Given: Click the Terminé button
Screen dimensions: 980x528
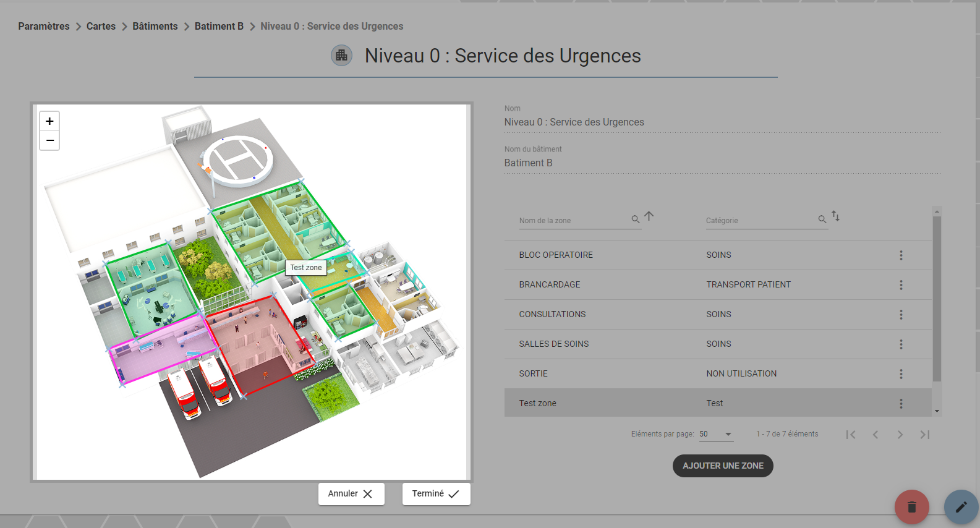Looking at the screenshot, I should coord(437,494).
